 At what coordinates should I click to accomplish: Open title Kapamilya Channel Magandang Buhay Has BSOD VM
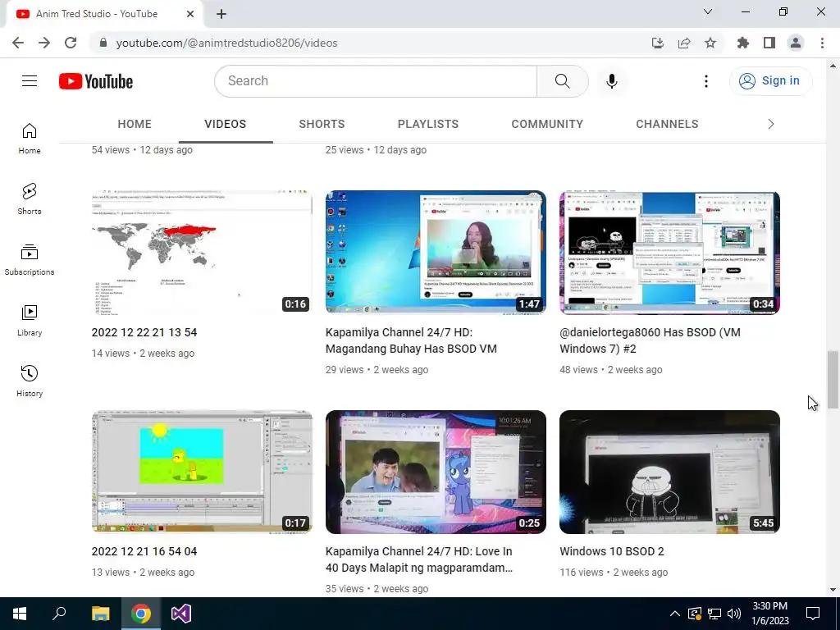pos(411,340)
